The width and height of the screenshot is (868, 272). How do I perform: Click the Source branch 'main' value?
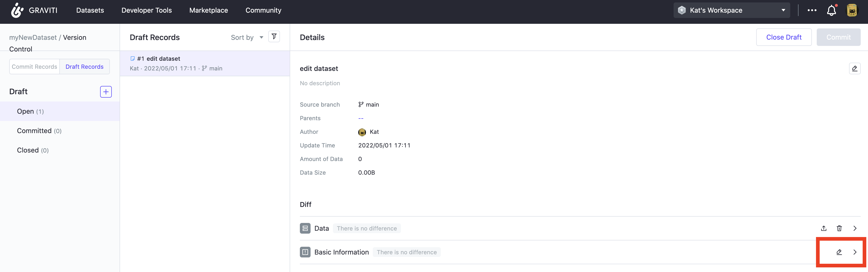pyautogui.click(x=372, y=105)
